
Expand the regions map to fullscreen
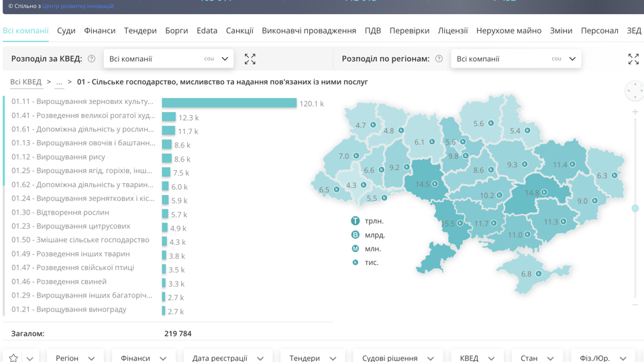coord(633,59)
